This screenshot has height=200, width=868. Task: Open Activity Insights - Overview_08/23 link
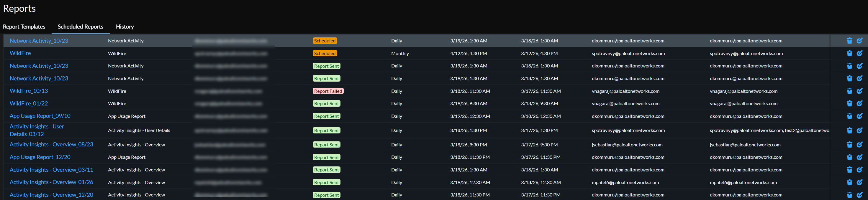point(51,145)
